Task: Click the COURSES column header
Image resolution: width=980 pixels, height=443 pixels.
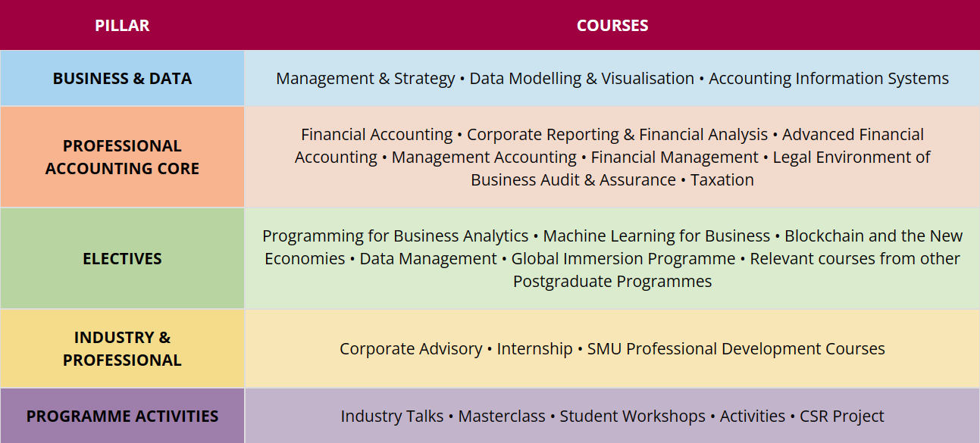Action: pyautogui.click(x=612, y=25)
